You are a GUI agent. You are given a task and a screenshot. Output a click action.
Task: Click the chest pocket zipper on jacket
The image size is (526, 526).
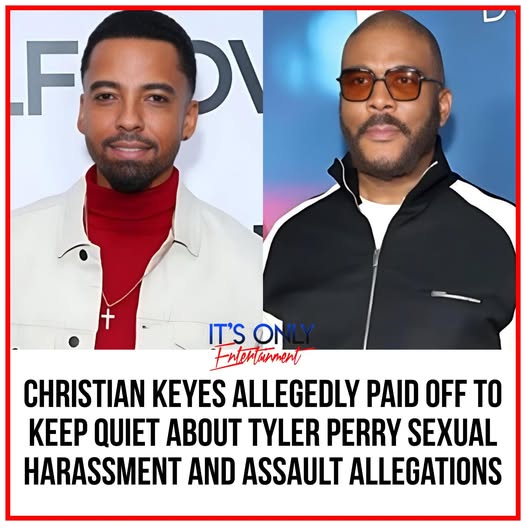(x=456, y=297)
